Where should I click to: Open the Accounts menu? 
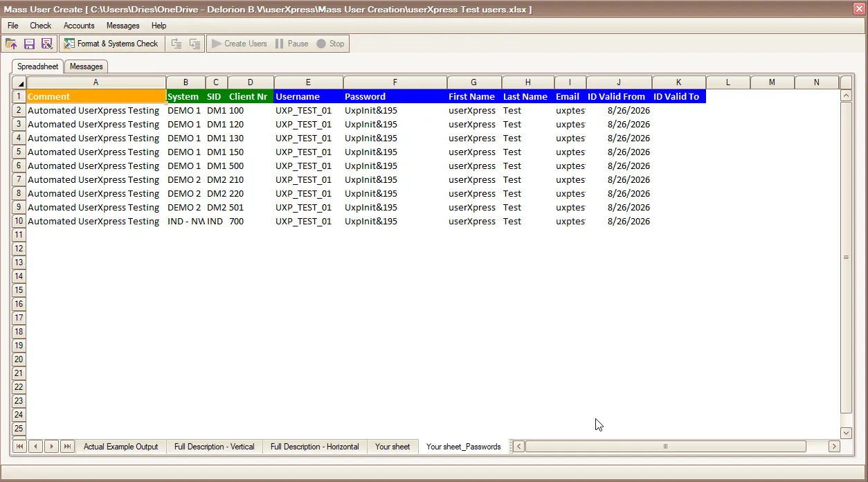point(79,26)
